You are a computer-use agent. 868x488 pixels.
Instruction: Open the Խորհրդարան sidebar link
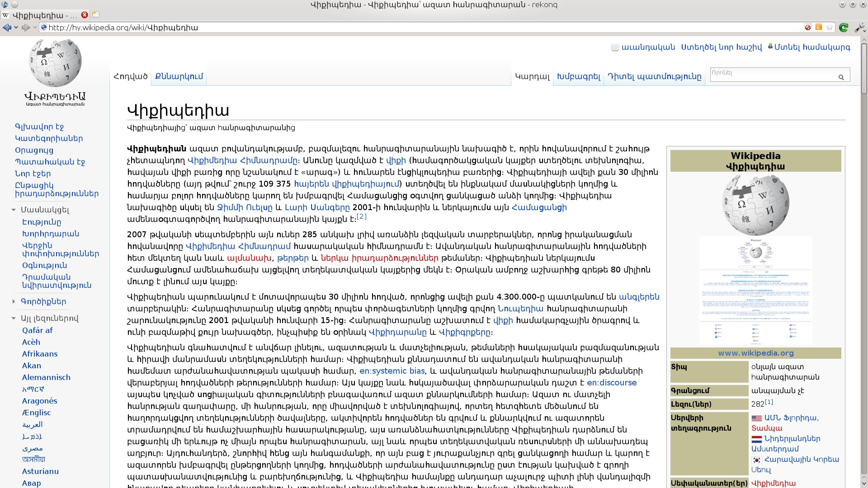pos(51,234)
